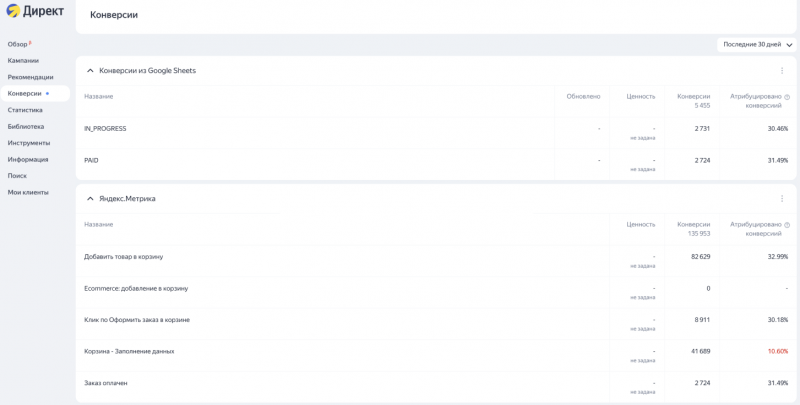The image size is (800, 405).
Task: Sort by Конверсии column in Яндекс.Метрика table
Action: (x=693, y=225)
